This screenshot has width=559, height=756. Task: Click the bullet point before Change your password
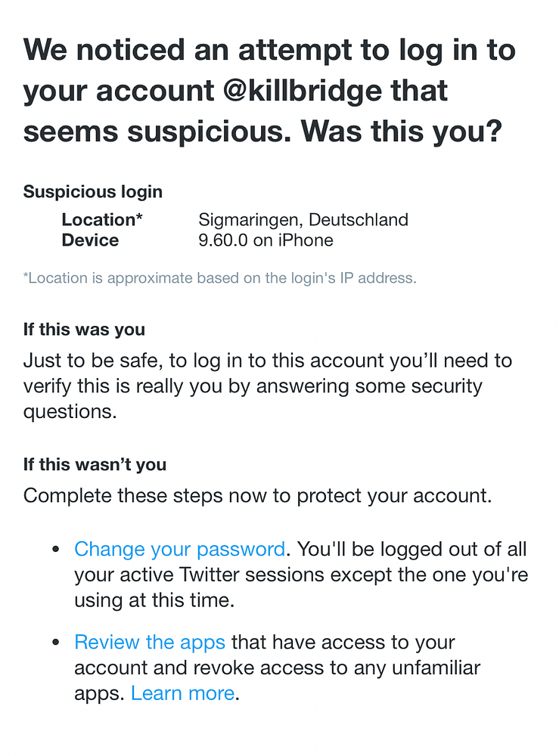(x=55, y=550)
